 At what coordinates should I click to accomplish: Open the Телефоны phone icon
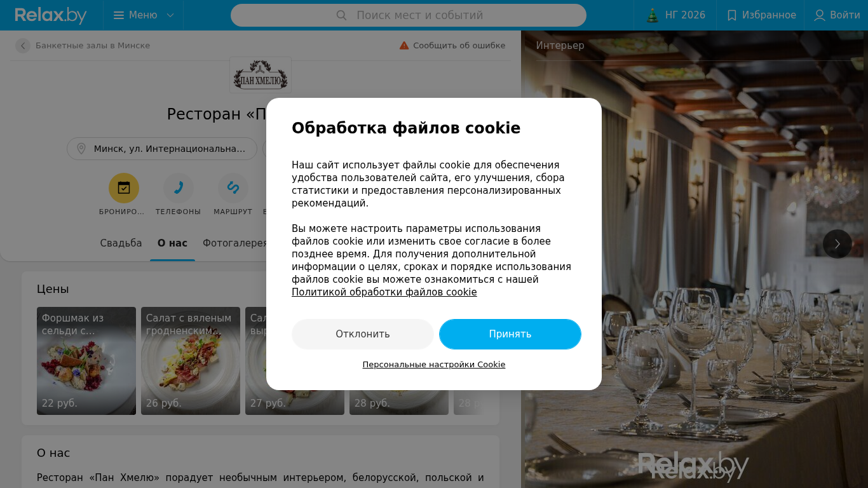[x=179, y=188]
